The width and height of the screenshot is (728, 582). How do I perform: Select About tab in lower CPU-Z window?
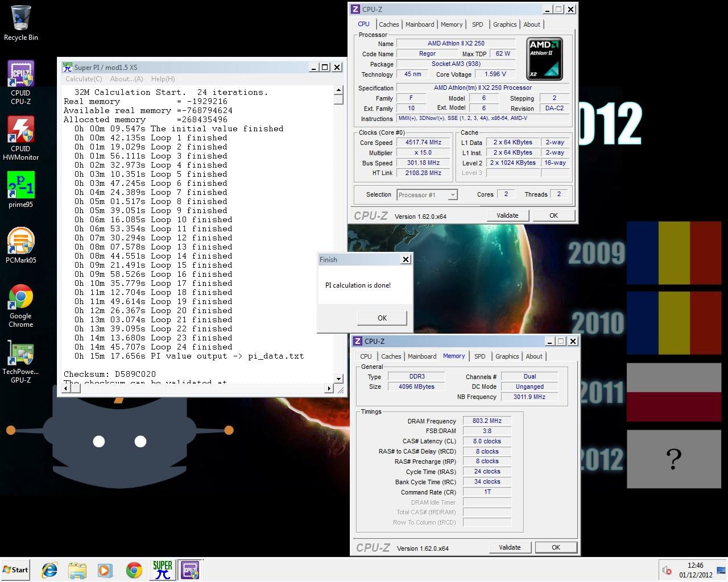click(x=534, y=356)
